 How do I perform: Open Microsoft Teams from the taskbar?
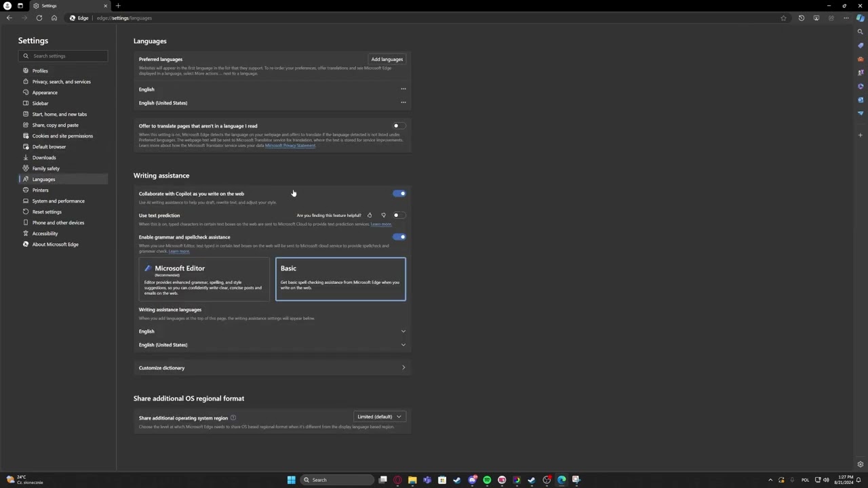(x=427, y=480)
